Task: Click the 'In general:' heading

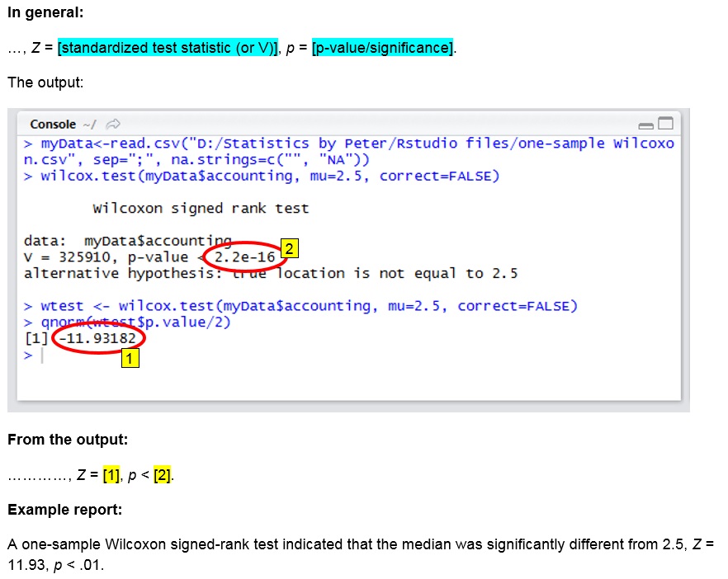Action: [x=45, y=13]
